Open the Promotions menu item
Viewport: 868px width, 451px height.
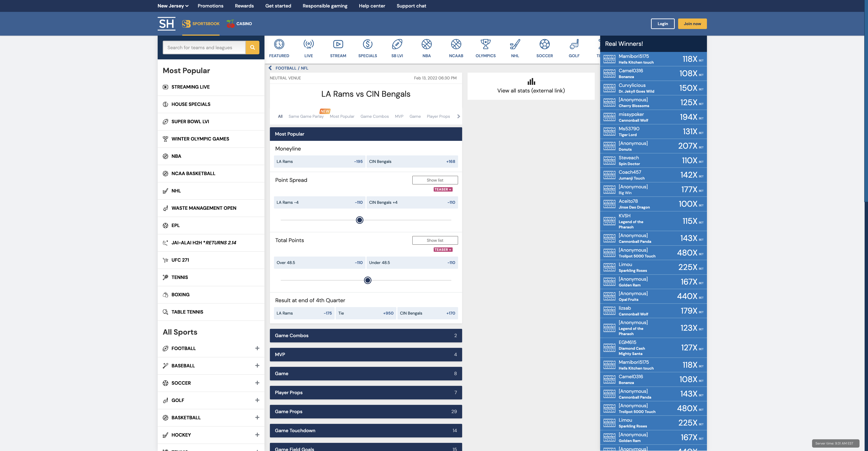[x=210, y=6]
